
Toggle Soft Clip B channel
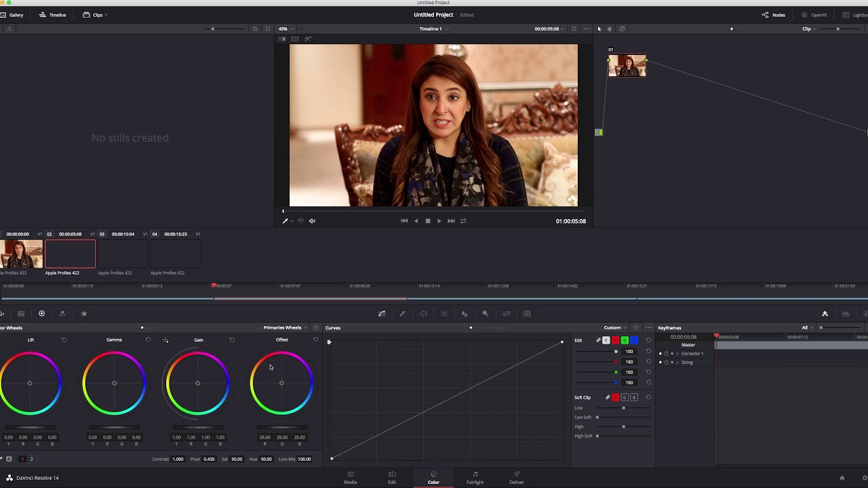point(634,397)
